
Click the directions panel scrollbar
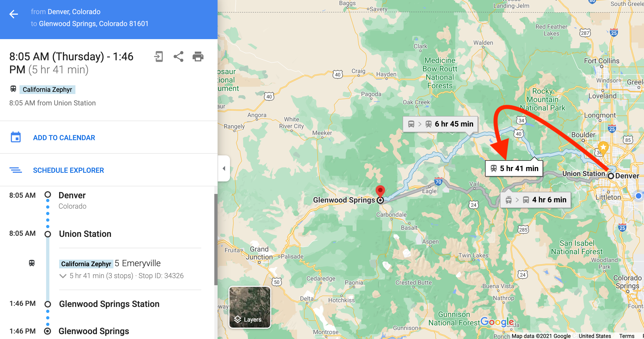click(216, 240)
